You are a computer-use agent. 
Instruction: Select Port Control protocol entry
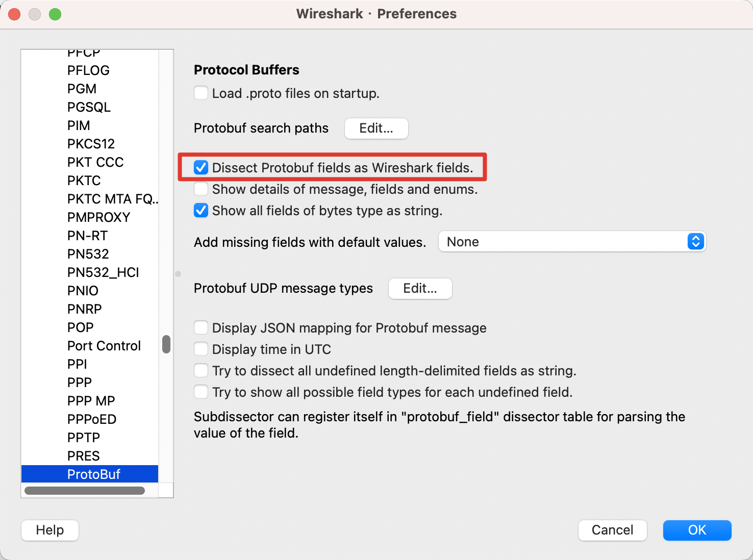[90, 346]
